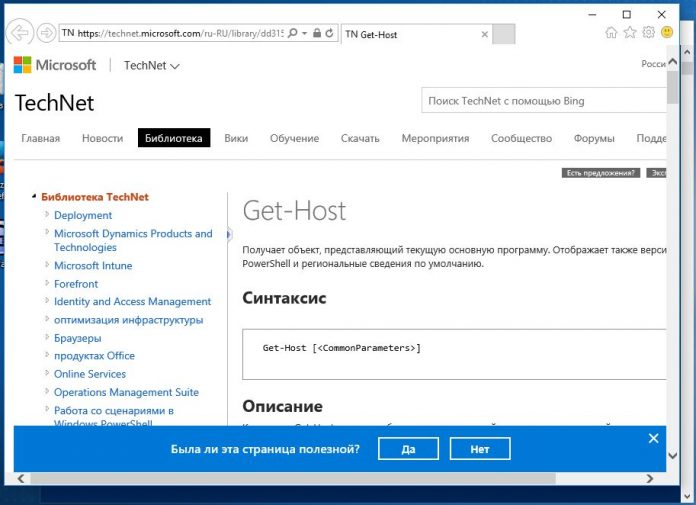Dismiss the feedback banner with X

(653, 438)
